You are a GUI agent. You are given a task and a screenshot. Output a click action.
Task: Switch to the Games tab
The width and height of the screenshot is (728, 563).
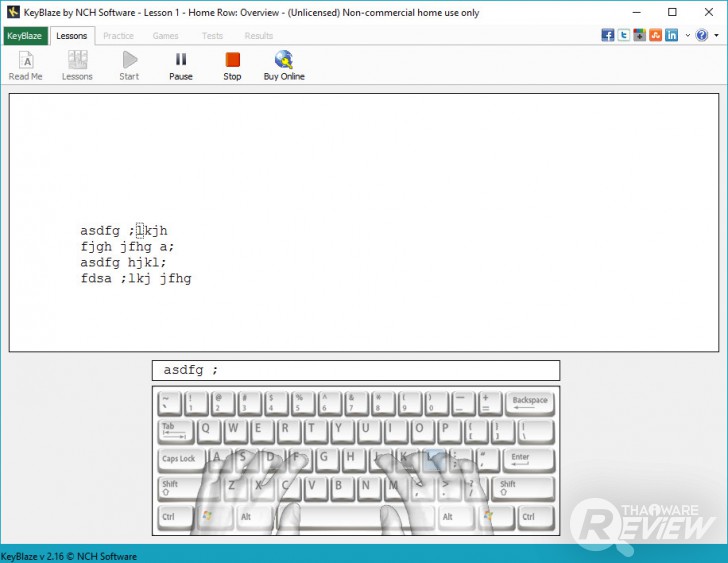coord(165,36)
